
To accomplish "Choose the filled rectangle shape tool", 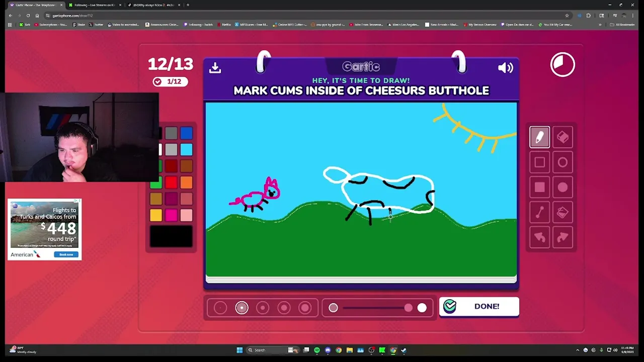I will pyautogui.click(x=539, y=188).
